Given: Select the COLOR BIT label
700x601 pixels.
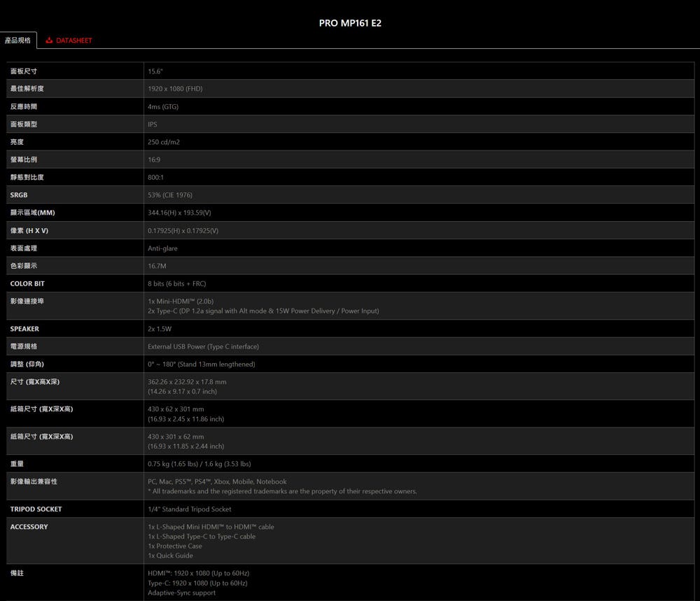Looking at the screenshot, I should point(27,283).
